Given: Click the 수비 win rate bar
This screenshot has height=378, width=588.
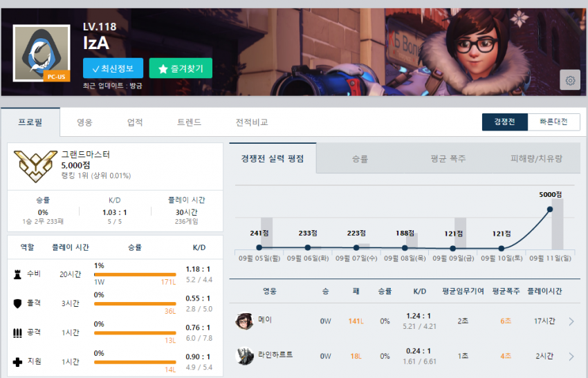Looking at the screenshot, I should point(135,274).
